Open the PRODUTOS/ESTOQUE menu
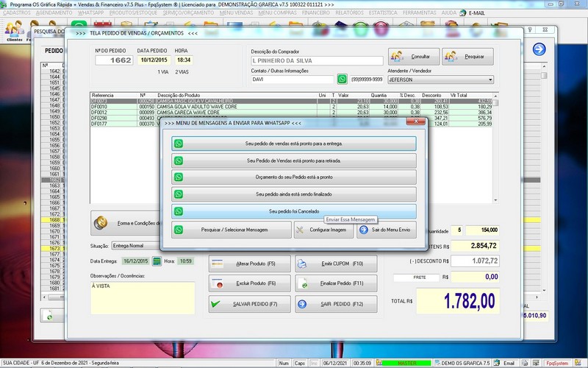The width and height of the screenshot is (588, 368). [x=133, y=13]
